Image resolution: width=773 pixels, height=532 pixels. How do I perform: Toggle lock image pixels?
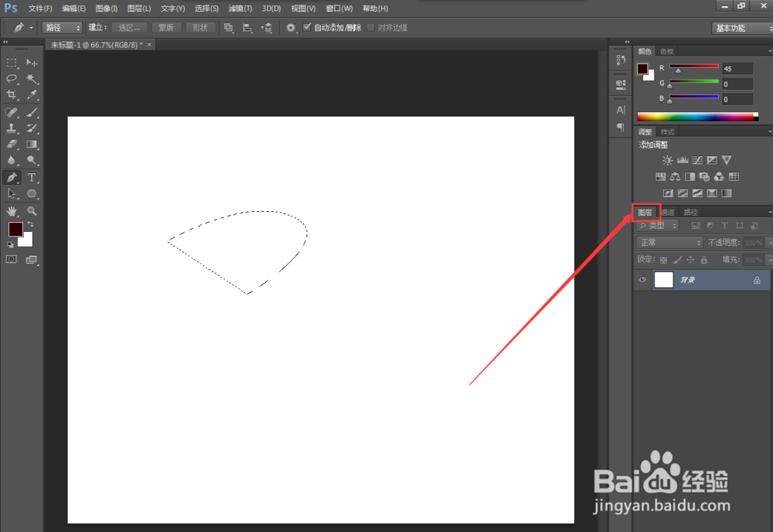(x=677, y=260)
